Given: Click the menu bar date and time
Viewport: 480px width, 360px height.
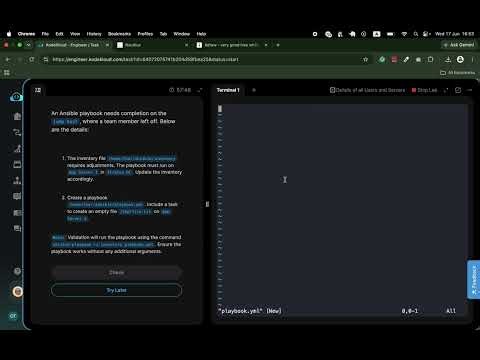Looking at the screenshot, I should (454, 34).
